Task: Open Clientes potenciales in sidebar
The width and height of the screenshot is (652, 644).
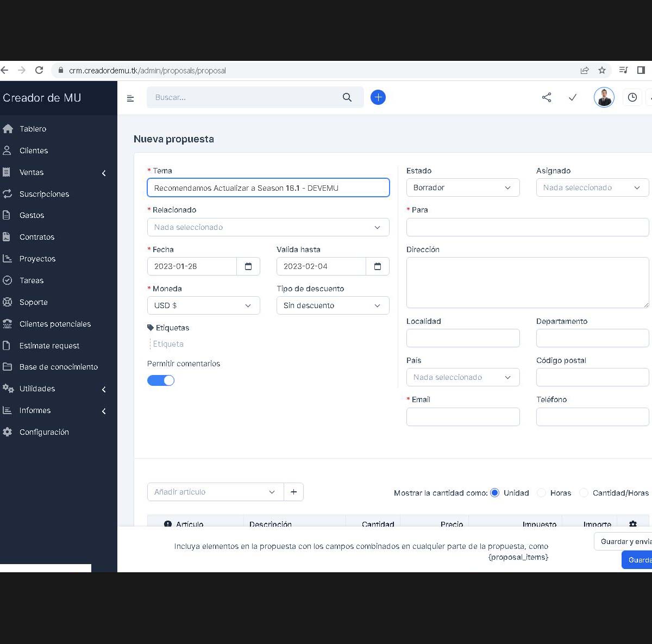Action: coord(54,324)
